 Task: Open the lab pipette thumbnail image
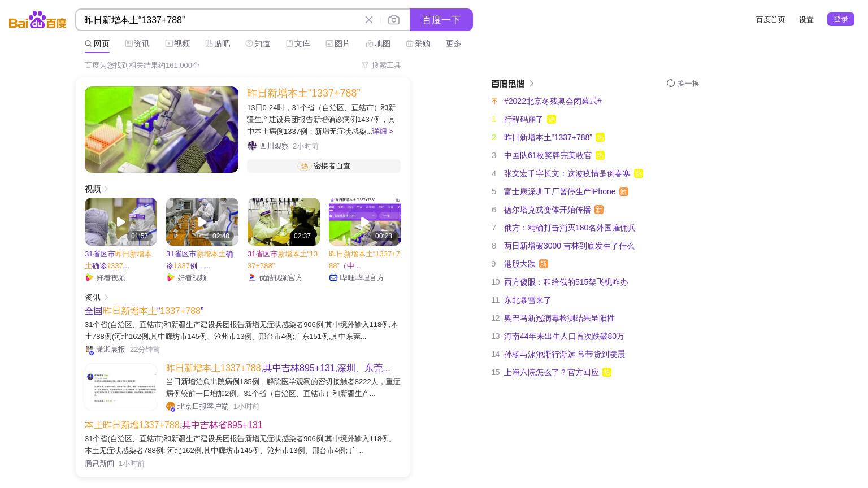coord(162,129)
